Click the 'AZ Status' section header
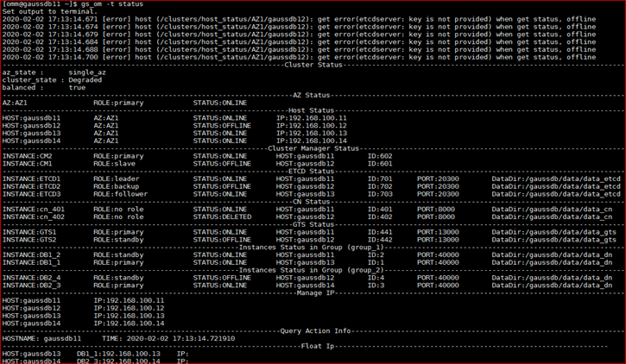Viewport: 626px width, 364px height. (312, 95)
